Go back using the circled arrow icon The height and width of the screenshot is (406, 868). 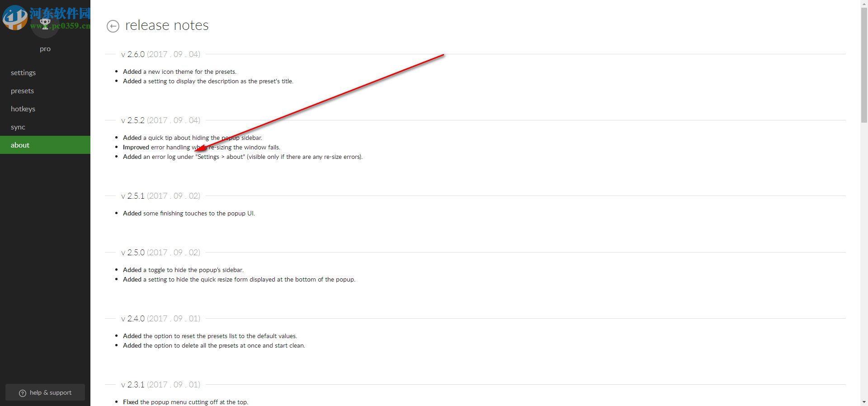pos(113,26)
